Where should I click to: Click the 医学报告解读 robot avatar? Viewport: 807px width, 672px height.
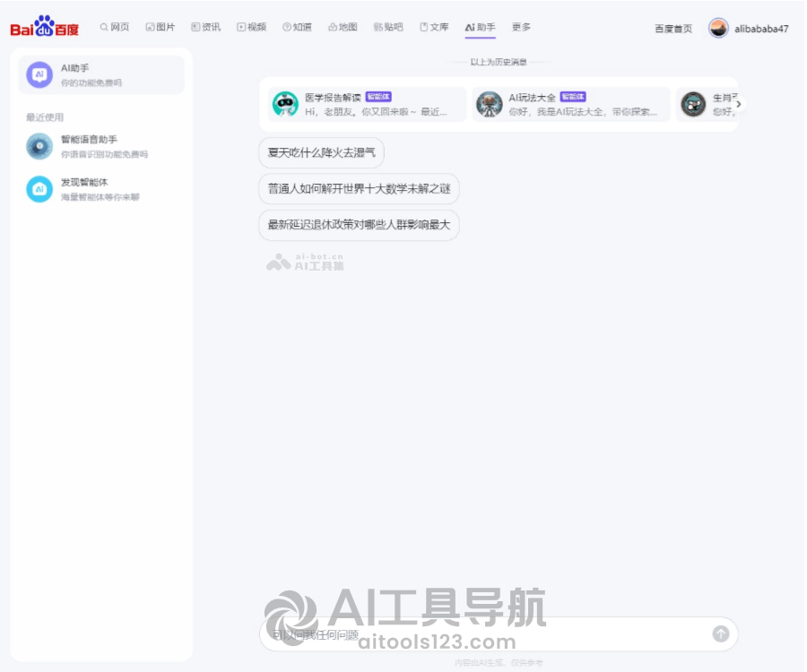285,104
